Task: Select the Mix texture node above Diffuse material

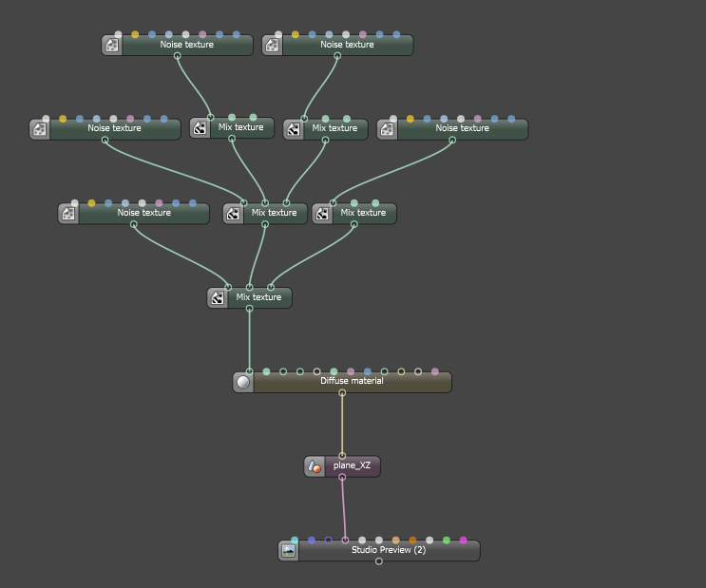Action: pyautogui.click(x=258, y=297)
